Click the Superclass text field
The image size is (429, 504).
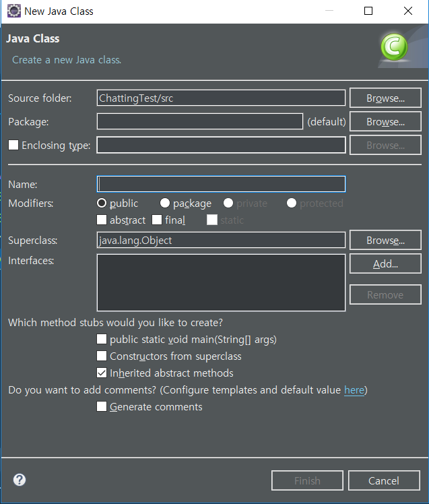(221, 240)
